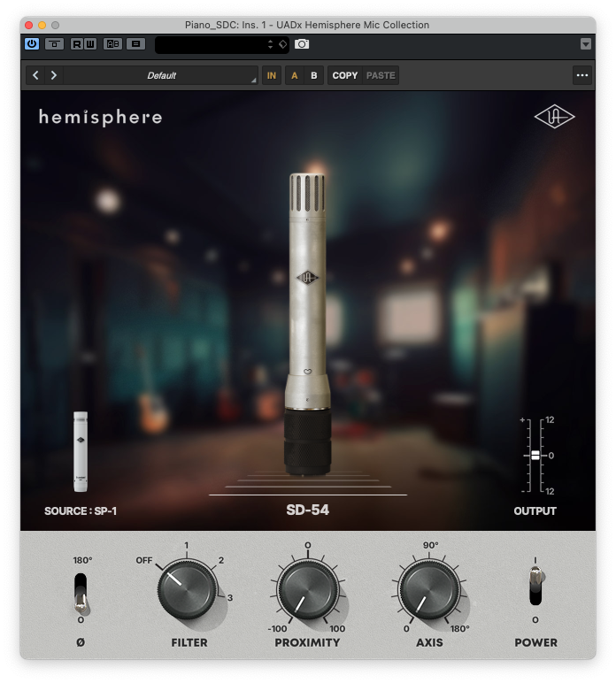Flip the POWER toggle switch
The image size is (616, 683).
tap(535, 586)
